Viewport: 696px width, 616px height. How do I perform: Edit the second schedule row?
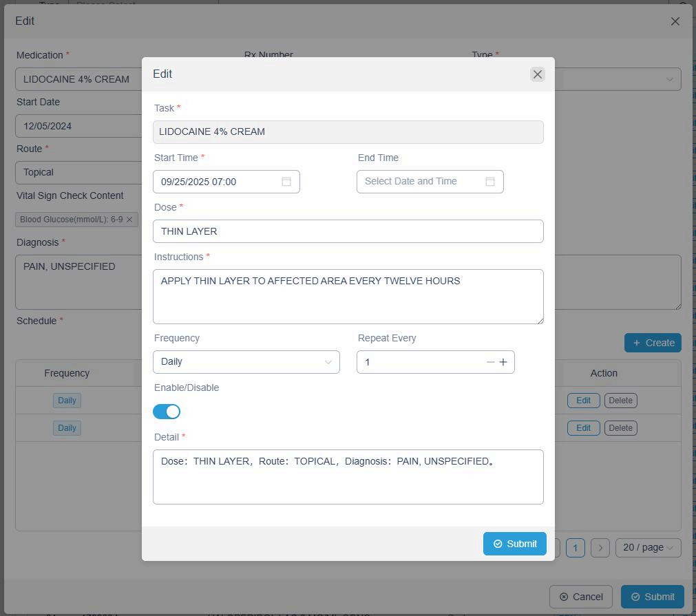(x=583, y=428)
